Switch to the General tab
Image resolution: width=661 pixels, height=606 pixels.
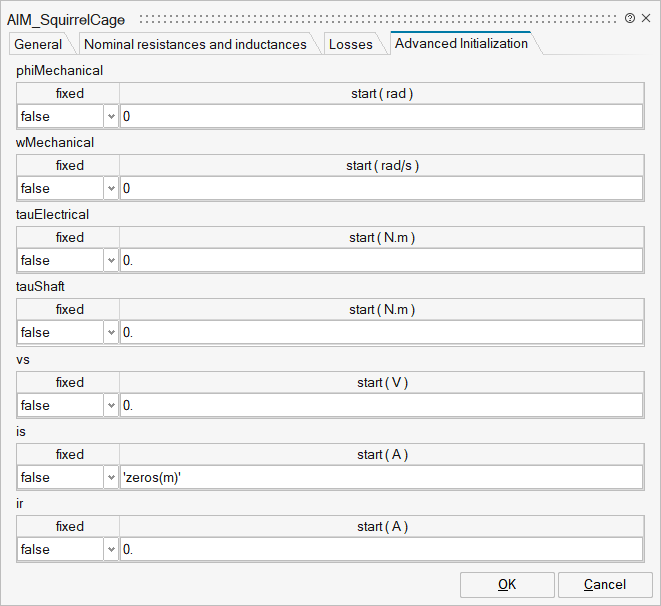[x=38, y=44]
